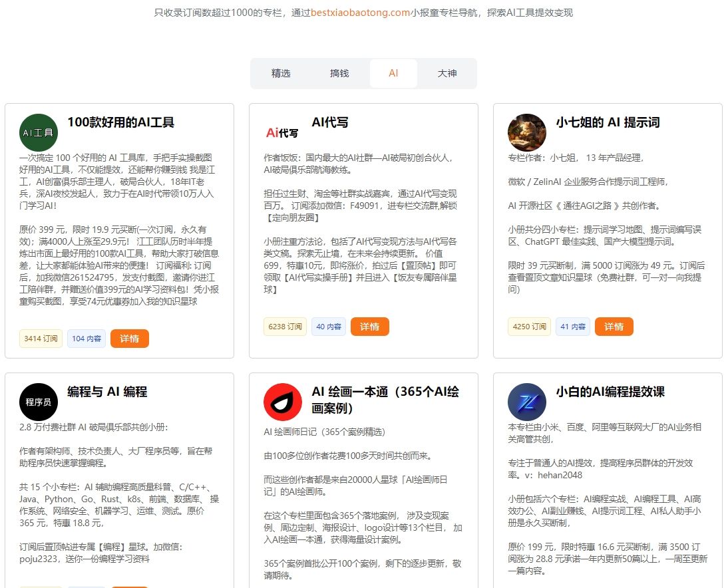Switch to the 精选 tab
728x588 pixels.
[280, 73]
